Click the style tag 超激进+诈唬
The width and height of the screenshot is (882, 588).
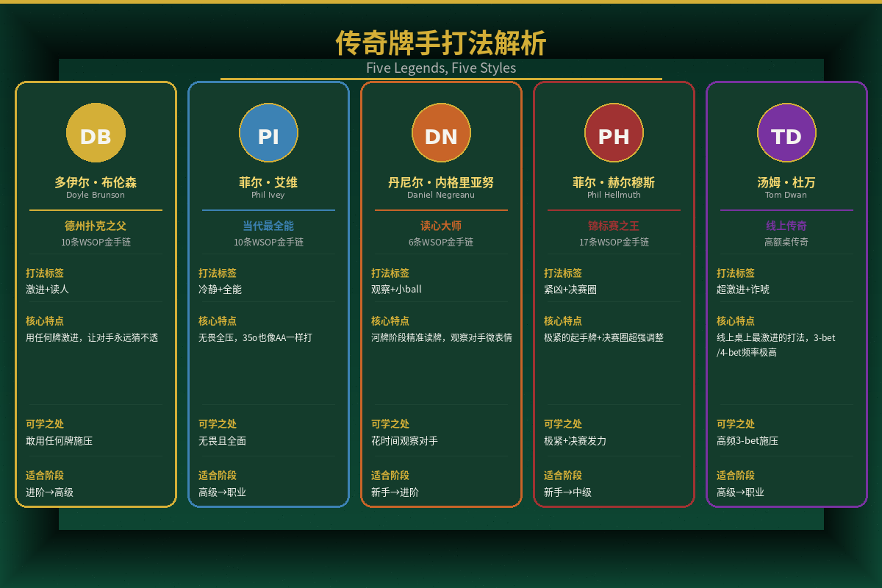(743, 290)
